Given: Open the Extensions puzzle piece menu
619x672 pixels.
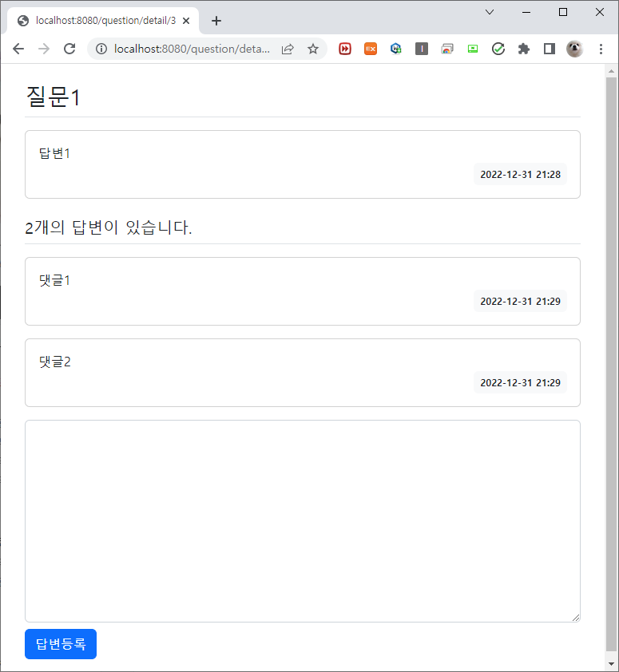Looking at the screenshot, I should [x=524, y=49].
